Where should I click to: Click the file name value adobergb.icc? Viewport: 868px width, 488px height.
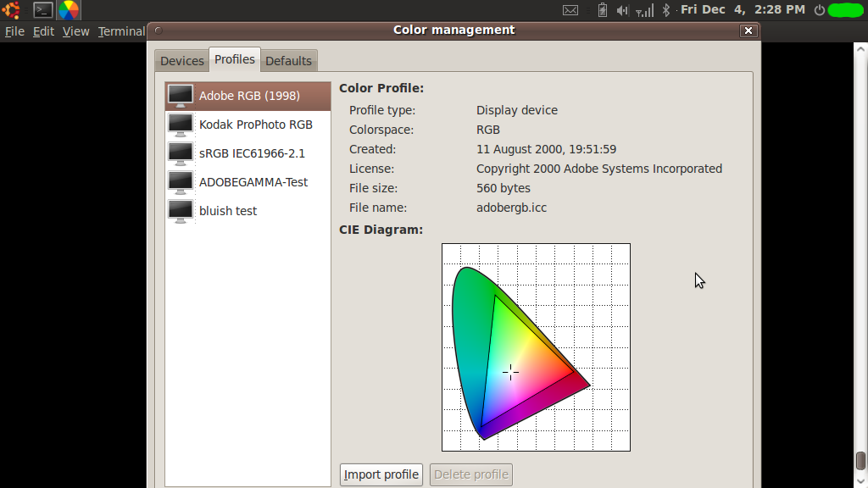(x=511, y=208)
